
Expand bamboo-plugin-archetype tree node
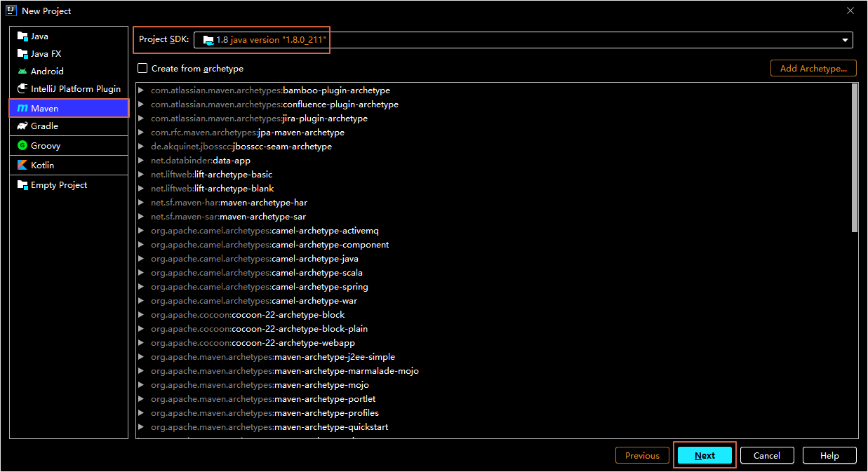tap(142, 90)
